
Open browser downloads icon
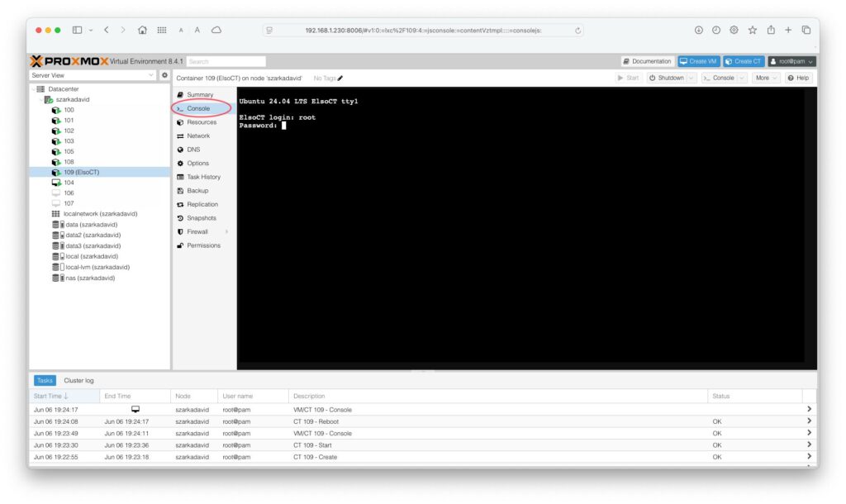tap(699, 31)
